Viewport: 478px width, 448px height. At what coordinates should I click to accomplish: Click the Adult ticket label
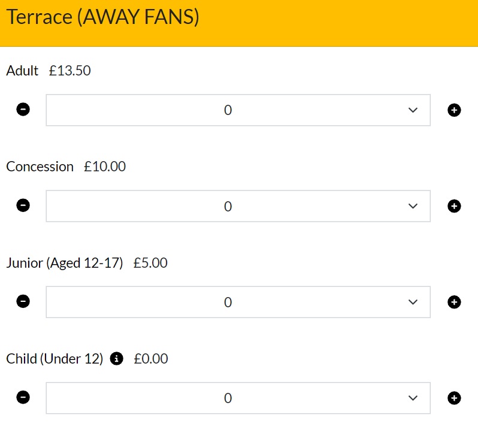point(22,71)
